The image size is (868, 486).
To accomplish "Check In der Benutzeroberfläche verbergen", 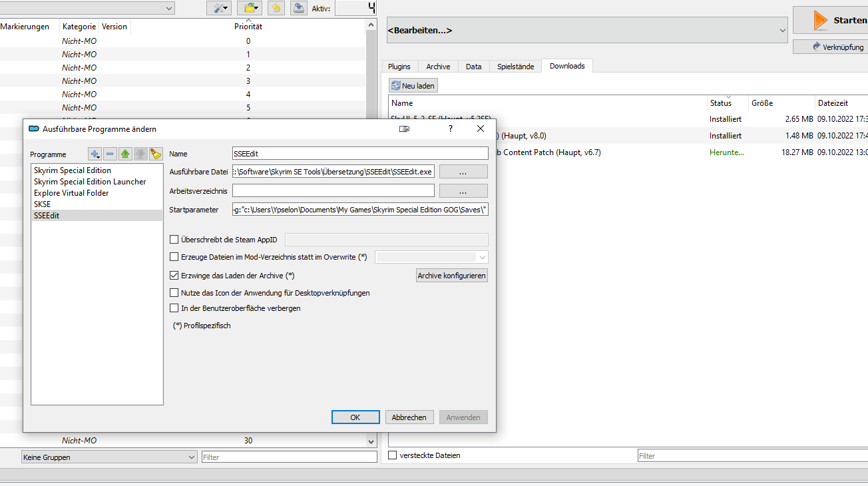I will click(174, 309).
